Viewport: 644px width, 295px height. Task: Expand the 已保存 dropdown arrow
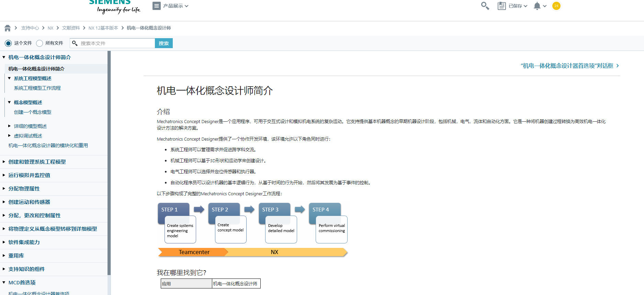pos(526,6)
